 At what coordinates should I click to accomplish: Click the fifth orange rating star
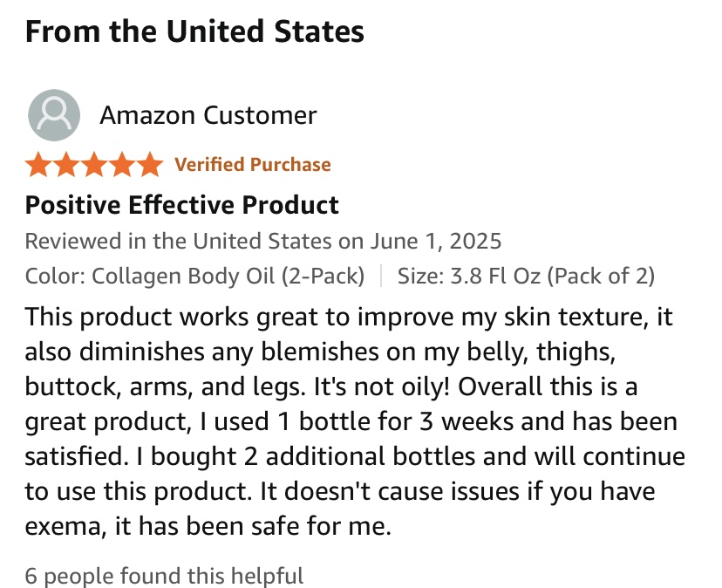point(150,164)
